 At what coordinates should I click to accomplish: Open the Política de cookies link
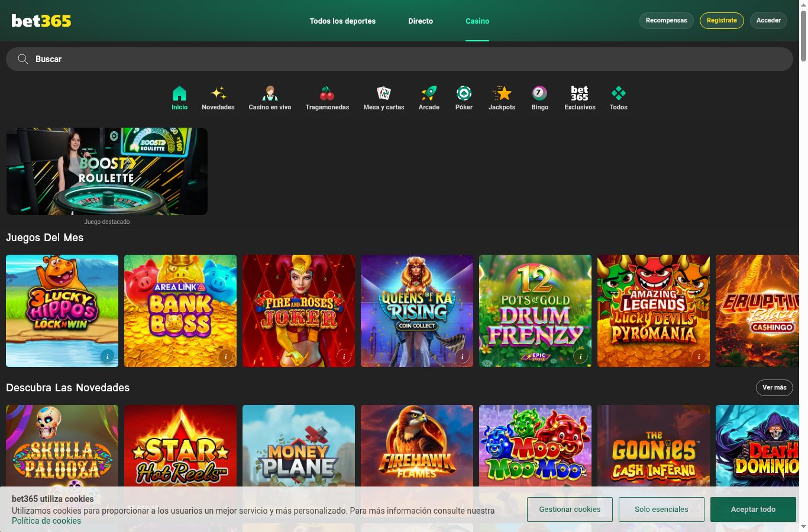[46, 521]
